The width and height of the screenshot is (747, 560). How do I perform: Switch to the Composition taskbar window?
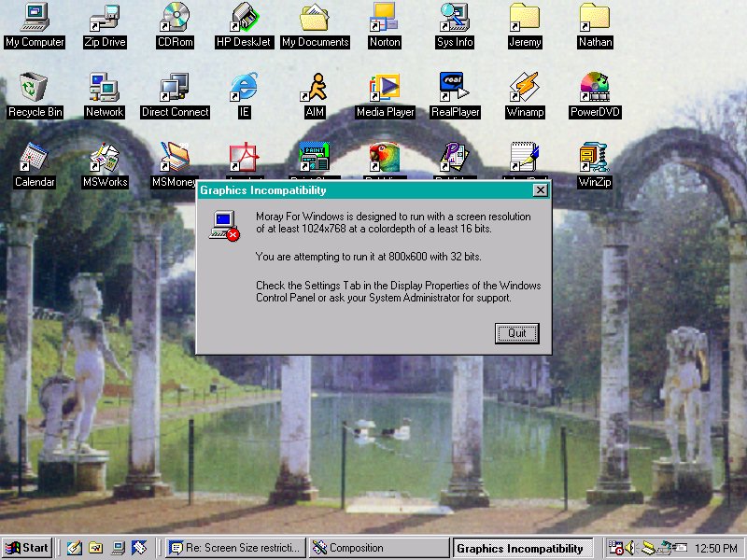(378, 548)
